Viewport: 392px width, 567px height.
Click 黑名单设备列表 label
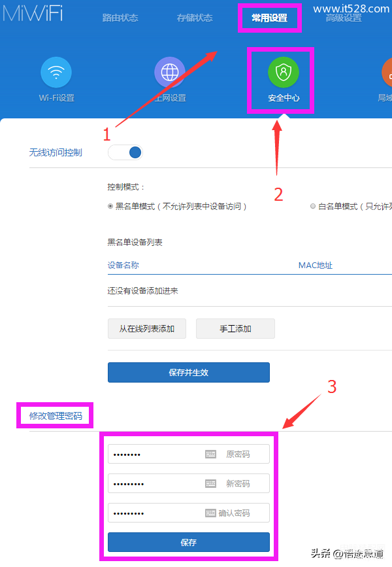click(x=135, y=242)
